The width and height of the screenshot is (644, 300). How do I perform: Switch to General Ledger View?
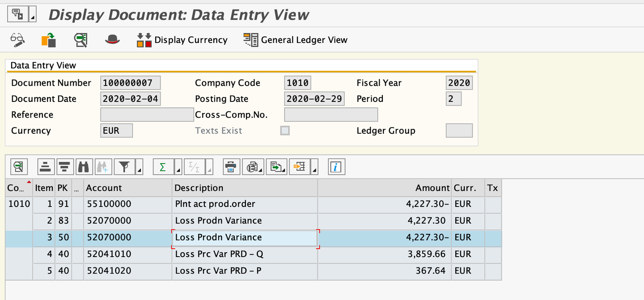point(295,40)
